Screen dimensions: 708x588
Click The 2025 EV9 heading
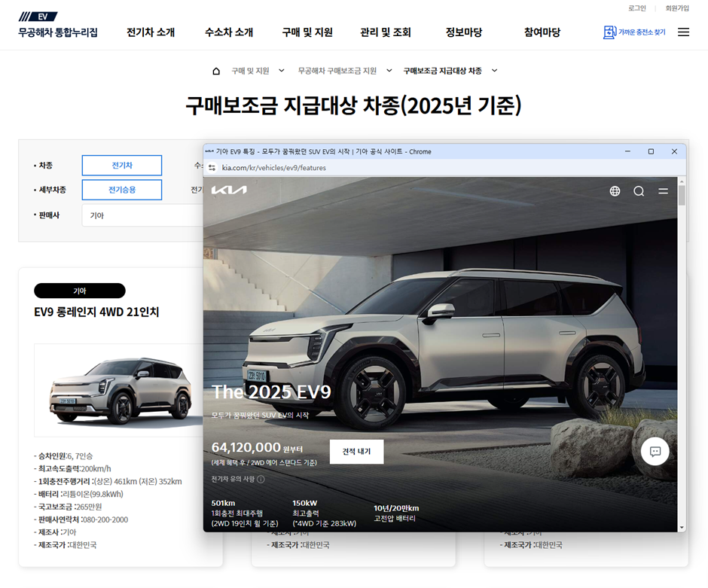coord(271,391)
